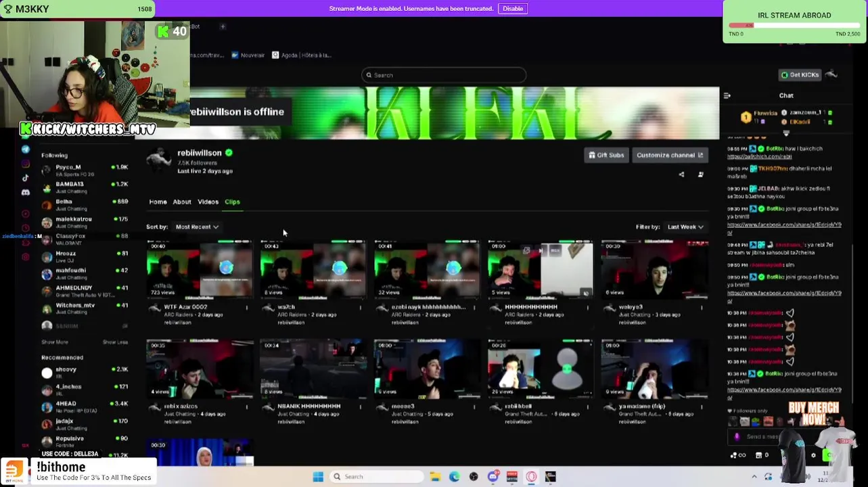
Task: Launch Microsoft Edge from the taskbar
Action: [x=454, y=477]
